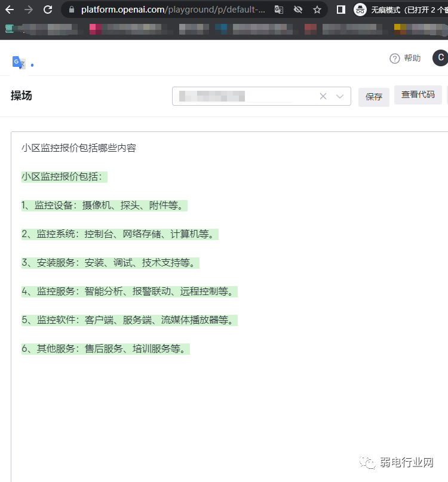This screenshot has height=482, width=448.
Task: Click the question mark help icon
Action: click(394, 59)
